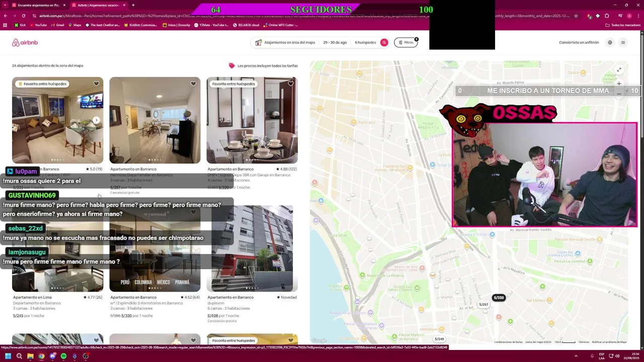Viewport: 644px width, 362px height.
Task: Favorite the first listing with the heart icon
Action: click(x=96, y=84)
